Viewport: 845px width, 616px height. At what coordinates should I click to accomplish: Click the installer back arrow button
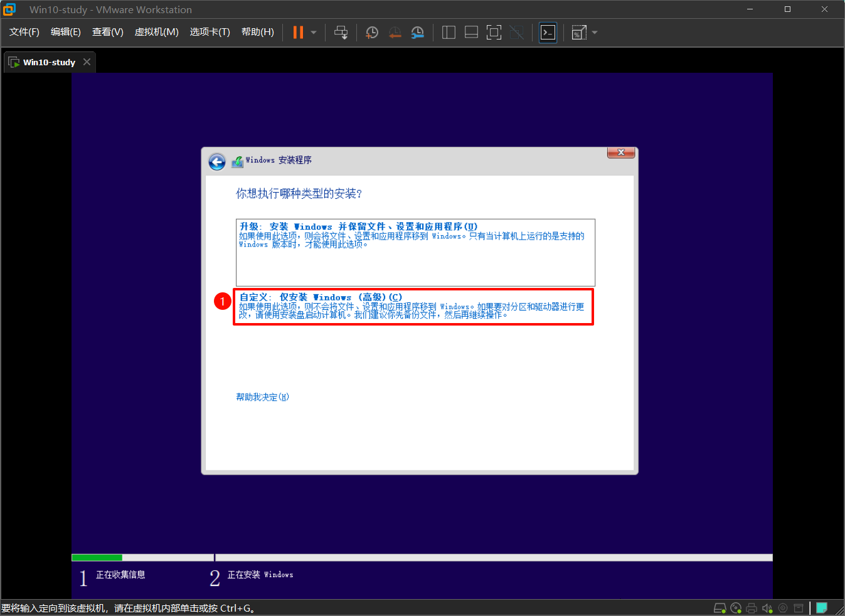click(x=216, y=161)
